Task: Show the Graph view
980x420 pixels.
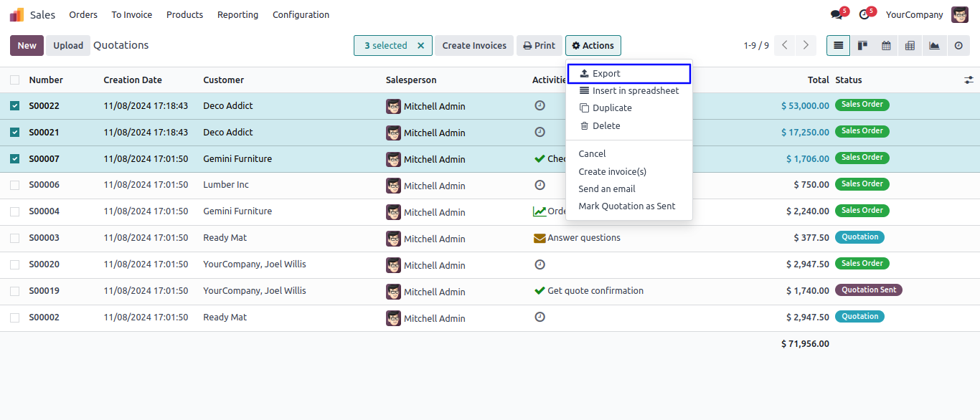Action: (934, 46)
